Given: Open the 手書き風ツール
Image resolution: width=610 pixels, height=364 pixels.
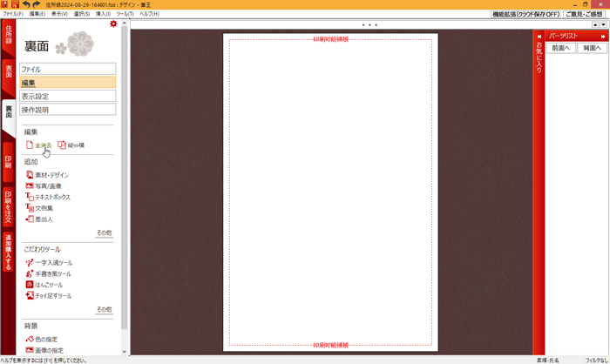Looking at the screenshot, I should coord(52,274).
